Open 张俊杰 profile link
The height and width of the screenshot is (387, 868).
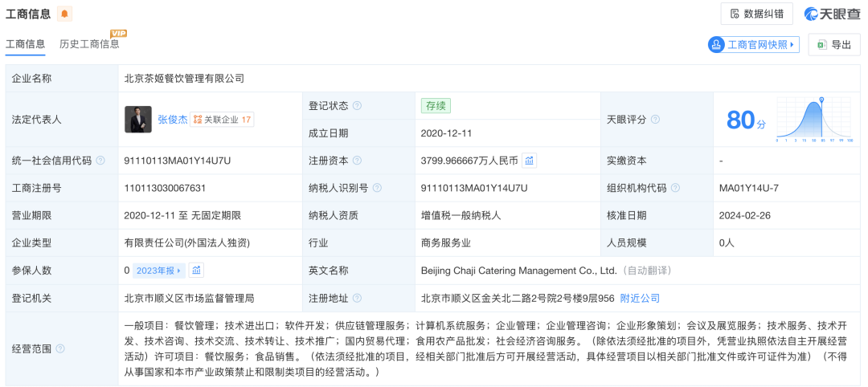(x=173, y=120)
